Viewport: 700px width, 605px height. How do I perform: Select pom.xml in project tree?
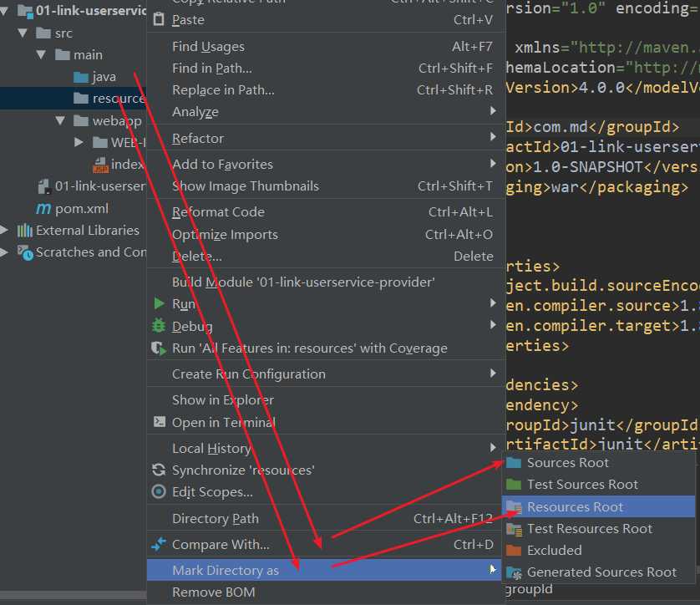coord(82,209)
